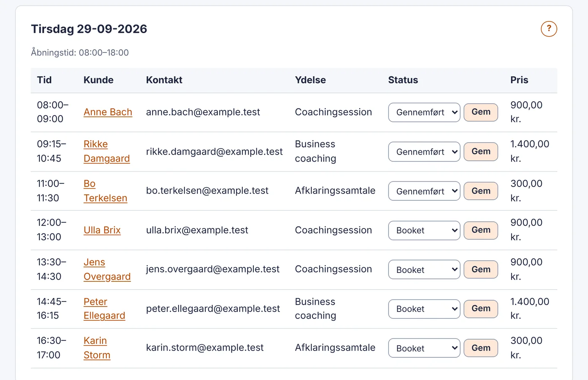This screenshot has height=380, width=588.
Task: Open Peter Ellegaard customer link
Action: pos(105,309)
